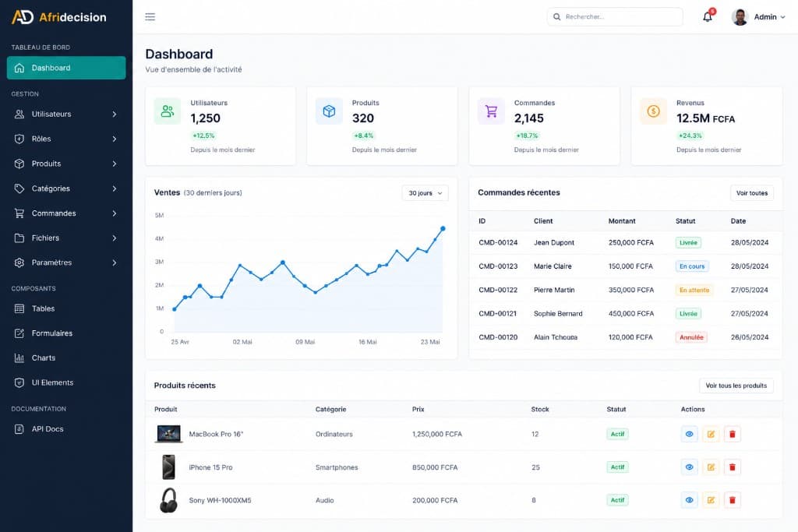
Task: Click the orange Revenus coin icon
Action: [x=654, y=111]
